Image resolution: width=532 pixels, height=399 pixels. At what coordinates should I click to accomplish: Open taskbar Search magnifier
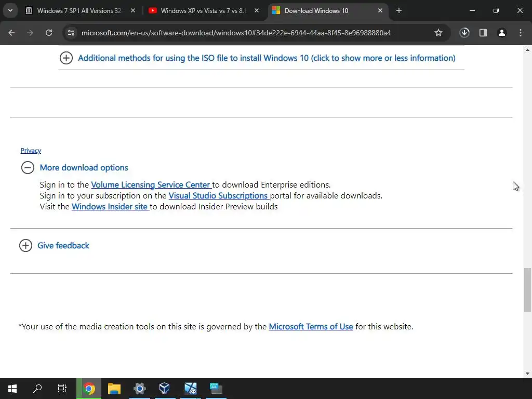click(x=37, y=389)
